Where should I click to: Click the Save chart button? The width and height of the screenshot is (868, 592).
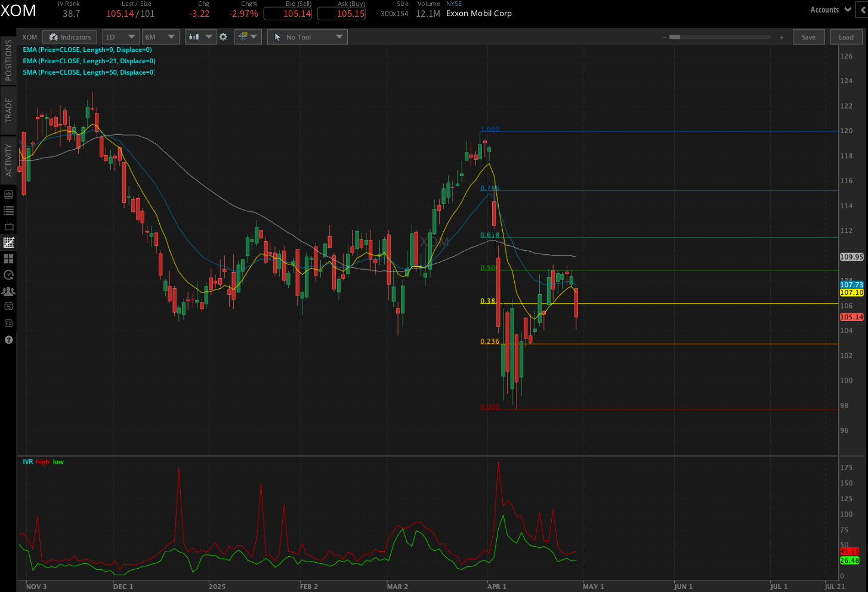pos(808,37)
